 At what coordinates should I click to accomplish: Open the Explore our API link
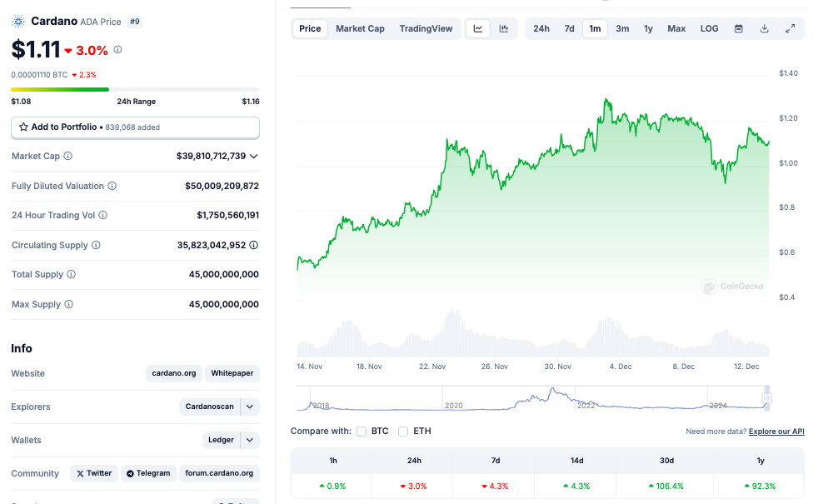click(776, 432)
